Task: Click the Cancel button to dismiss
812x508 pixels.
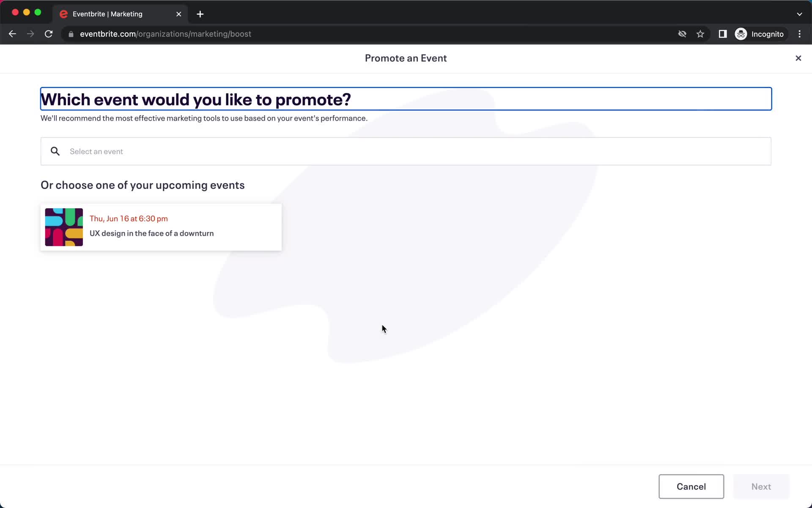Action: 691,486
